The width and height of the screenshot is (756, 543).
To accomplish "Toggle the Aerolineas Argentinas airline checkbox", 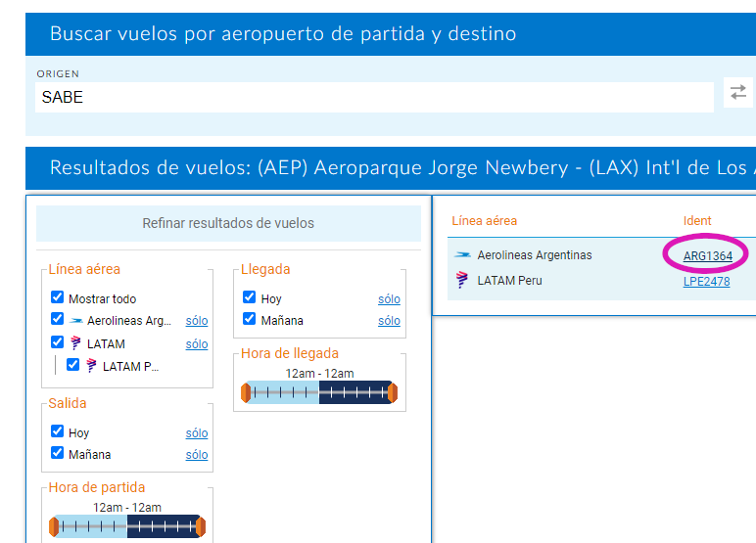I will click(x=58, y=320).
